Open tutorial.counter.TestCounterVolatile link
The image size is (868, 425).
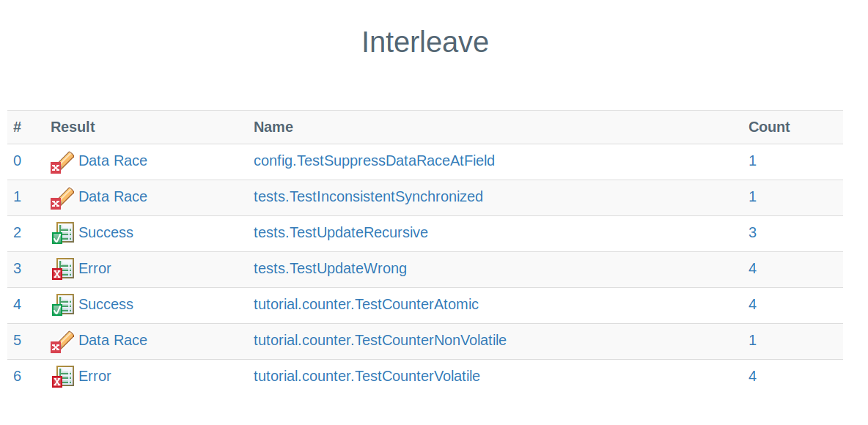(x=367, y=376)
